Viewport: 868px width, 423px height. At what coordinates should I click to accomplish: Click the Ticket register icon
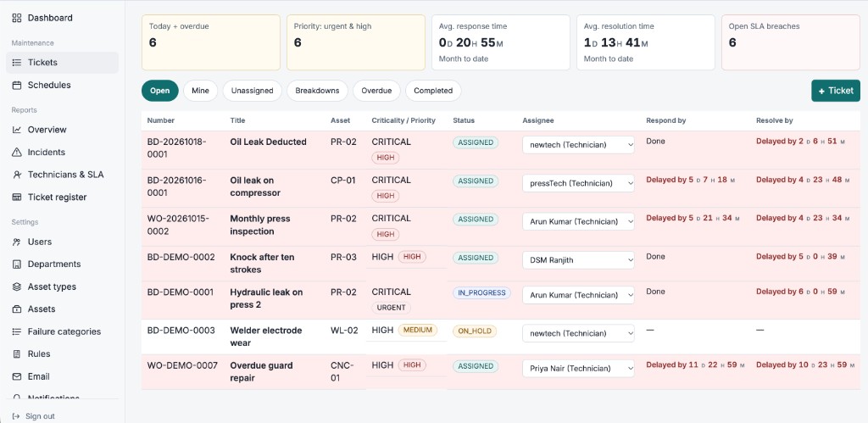coord(17,198)
